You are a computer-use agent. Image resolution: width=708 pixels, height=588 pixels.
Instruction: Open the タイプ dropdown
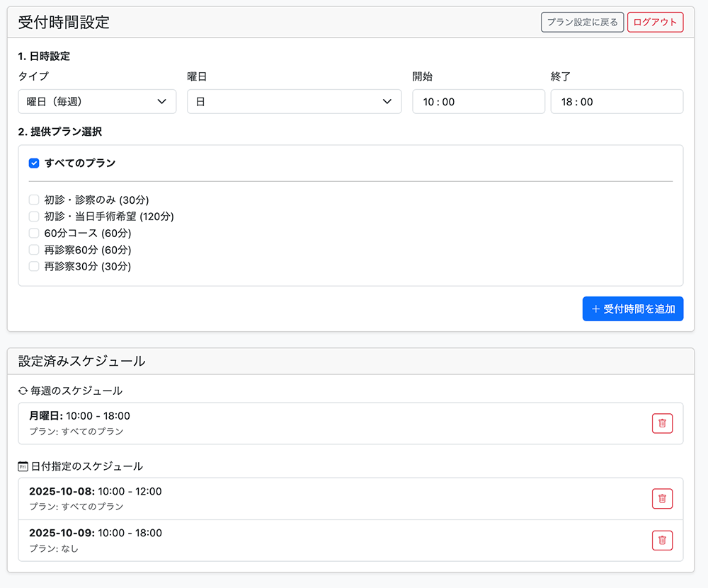click(97, 102)
